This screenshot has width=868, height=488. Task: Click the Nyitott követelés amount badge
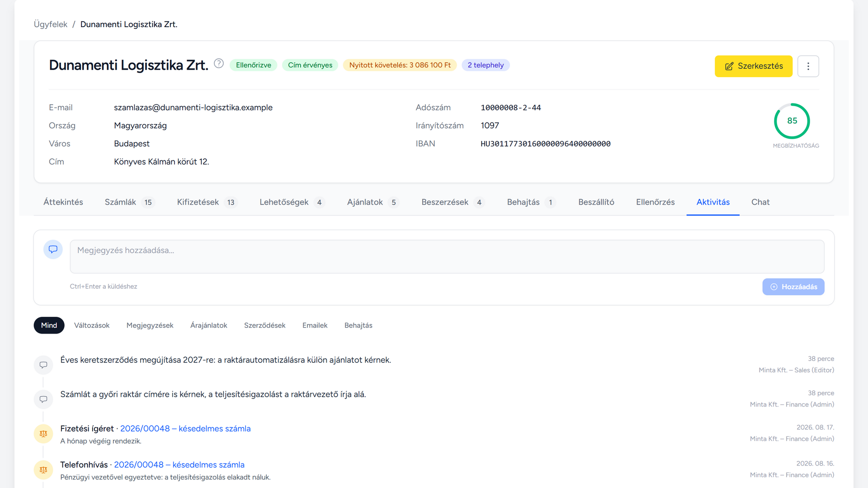click(x=400, y=65)
